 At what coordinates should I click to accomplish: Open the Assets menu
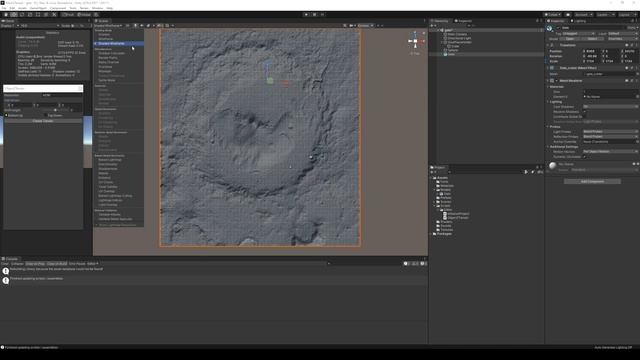click(22, 8)
